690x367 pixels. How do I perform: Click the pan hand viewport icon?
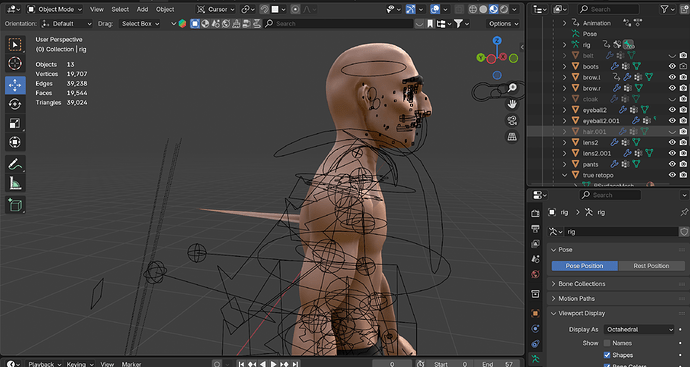[x=512, y=104]
